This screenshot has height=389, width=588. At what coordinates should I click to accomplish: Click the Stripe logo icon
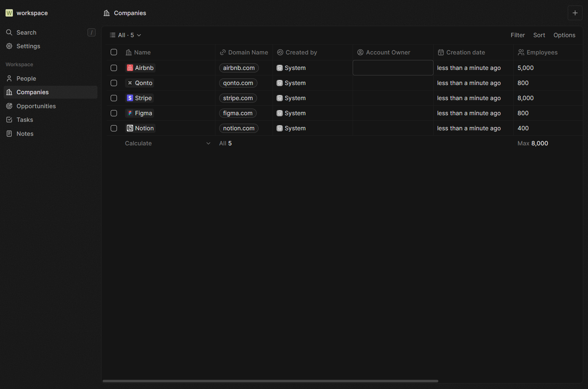[130, 98]
